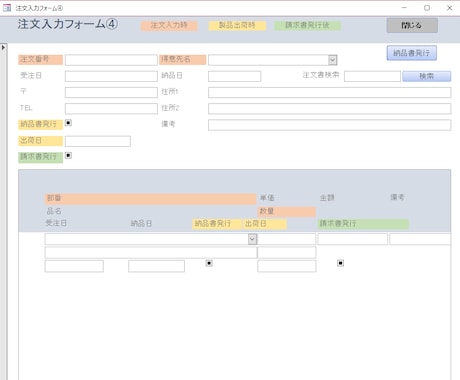The width and height of the screenshot is (460, 380).
Task: Click the green 請求書発行後 legend label
Action: [307, 26]
